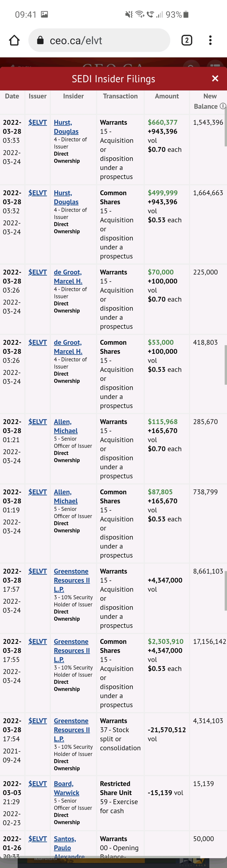Select the Date column header
The width and height of the screenshot is (227, 868).
(12, 96)
